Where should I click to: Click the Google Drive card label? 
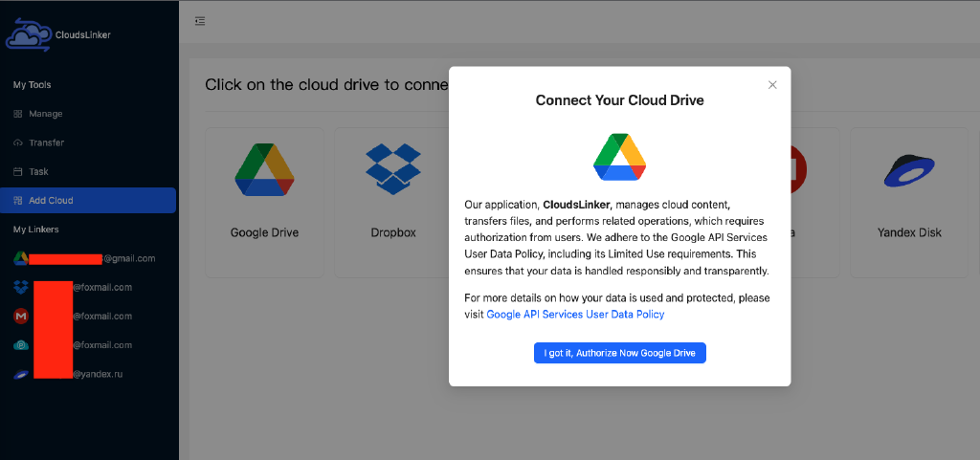264,232
